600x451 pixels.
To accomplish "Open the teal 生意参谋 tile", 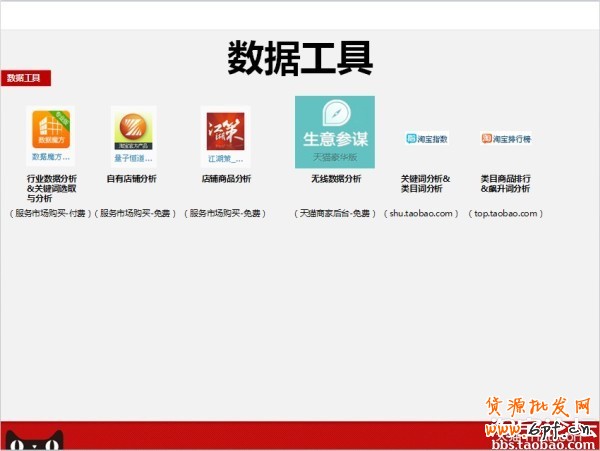I will (334, 131).
